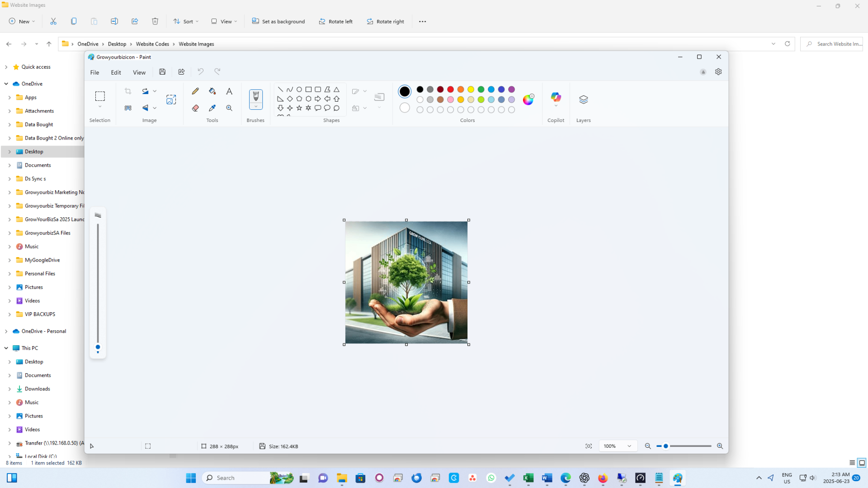Viewport: 868px width, 488px height.
Task: Open the Paint File menu
Action: [x=94, y=72]
